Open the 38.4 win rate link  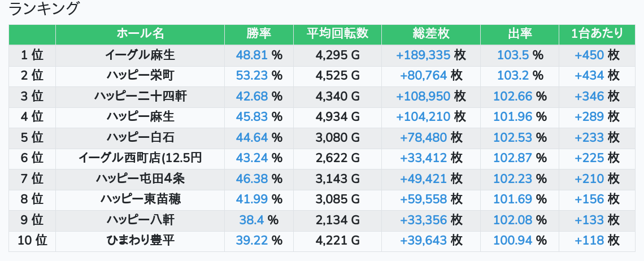pyautogui.click(x=251, y=220)
